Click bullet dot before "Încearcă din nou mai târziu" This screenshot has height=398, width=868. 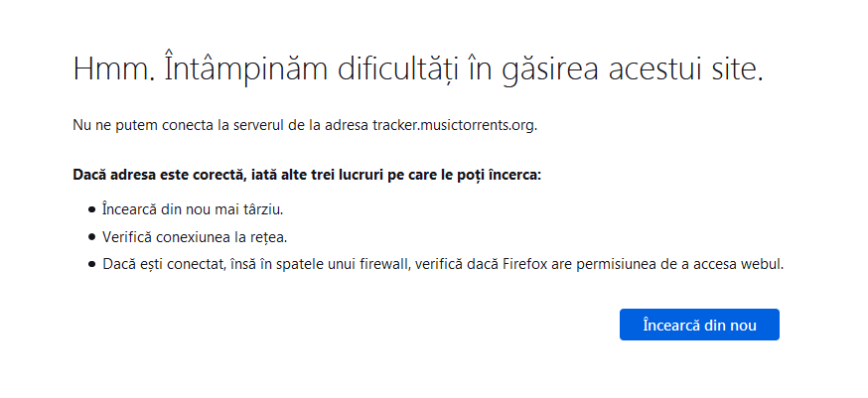(92, 209)
